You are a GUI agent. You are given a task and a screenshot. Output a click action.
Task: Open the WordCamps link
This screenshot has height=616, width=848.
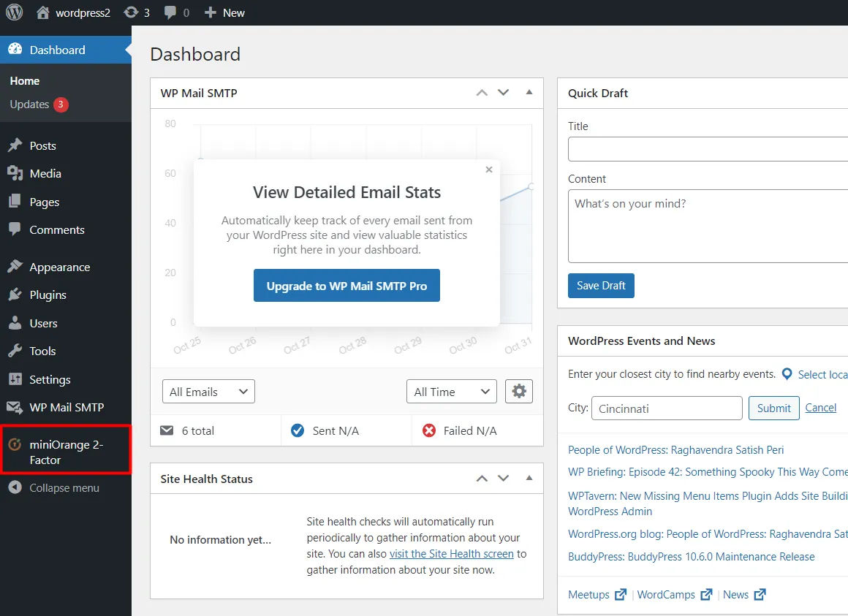[x=666, y=594]
